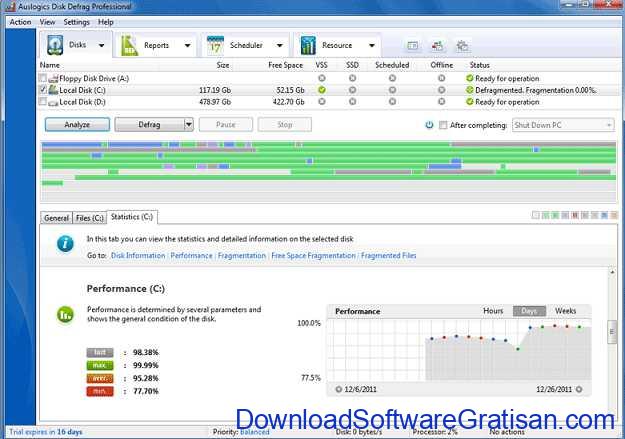Click the Pause button
The height and width of the screenshot is (439, 625).
226,125
